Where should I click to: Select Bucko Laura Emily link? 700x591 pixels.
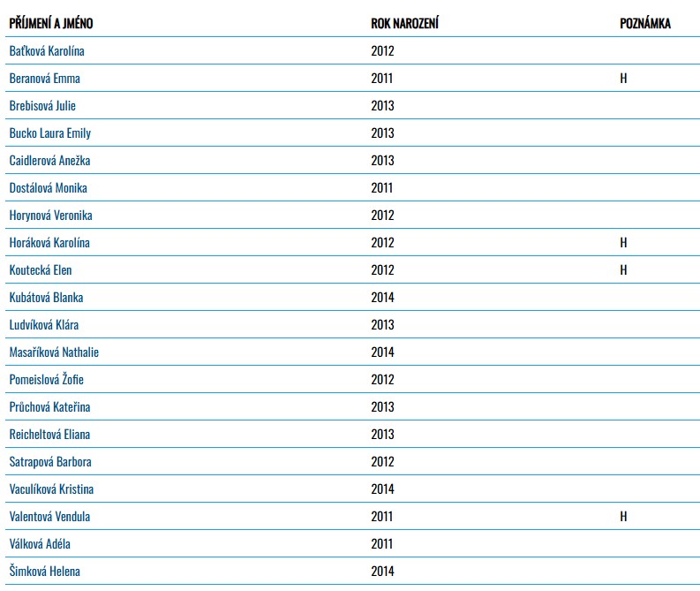(49, 133)
